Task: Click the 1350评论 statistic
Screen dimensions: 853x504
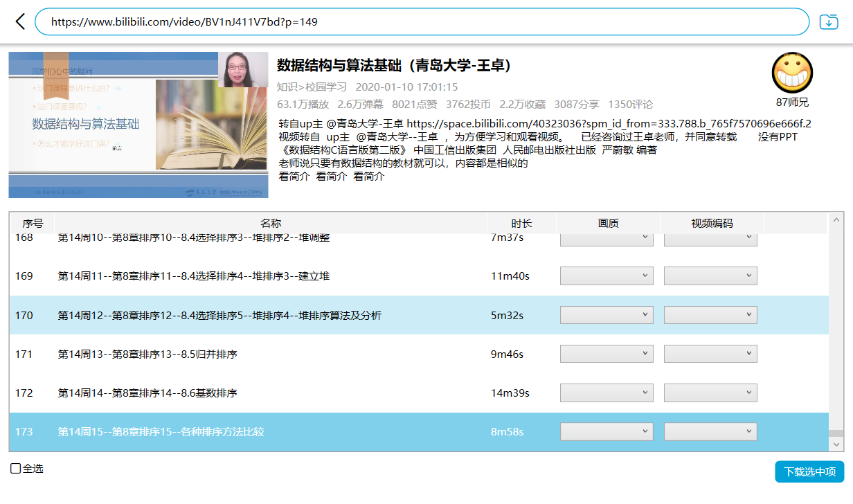Action: tap(630, 105)
